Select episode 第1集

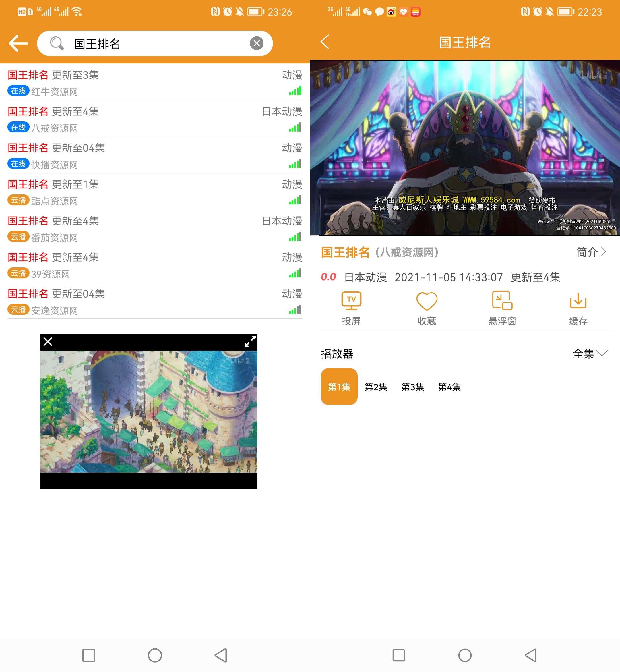click(x=339, y=387)
